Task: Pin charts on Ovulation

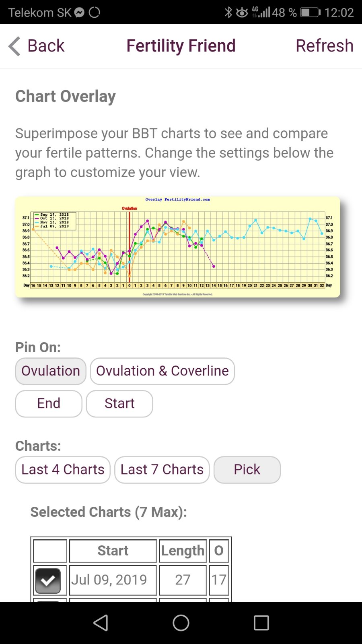Action: (x=51, y=371)
